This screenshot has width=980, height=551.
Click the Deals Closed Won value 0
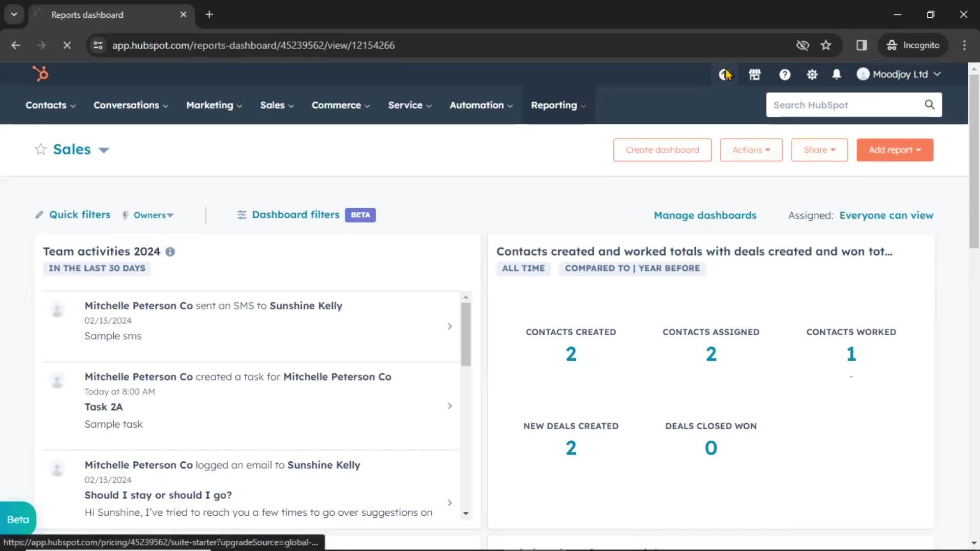click(x=711, y=448)
